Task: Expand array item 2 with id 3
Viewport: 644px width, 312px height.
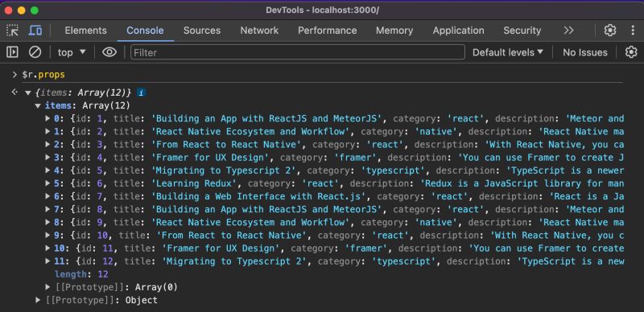Action: pos(48,145)
